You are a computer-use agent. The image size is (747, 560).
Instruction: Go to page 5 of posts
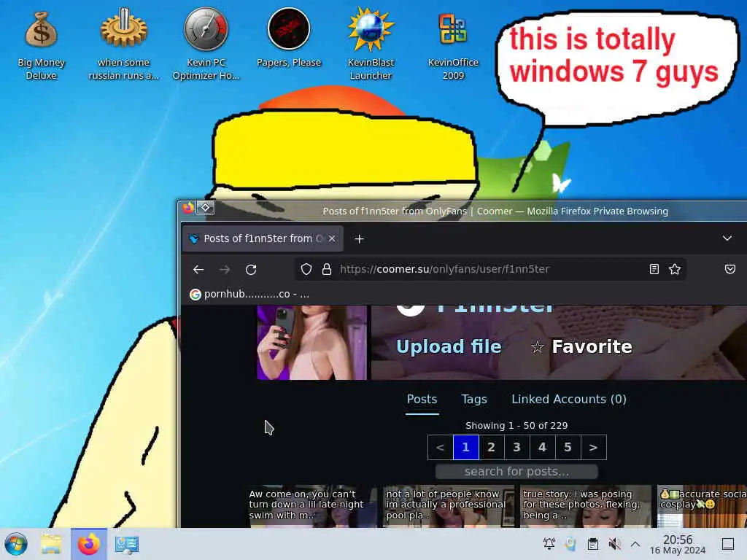[568, 447]
